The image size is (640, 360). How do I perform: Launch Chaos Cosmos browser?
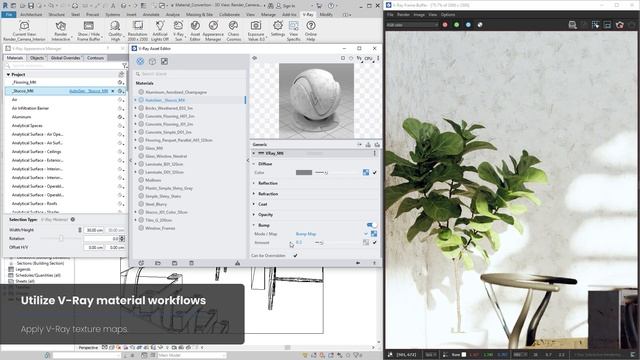pos(233,31)
